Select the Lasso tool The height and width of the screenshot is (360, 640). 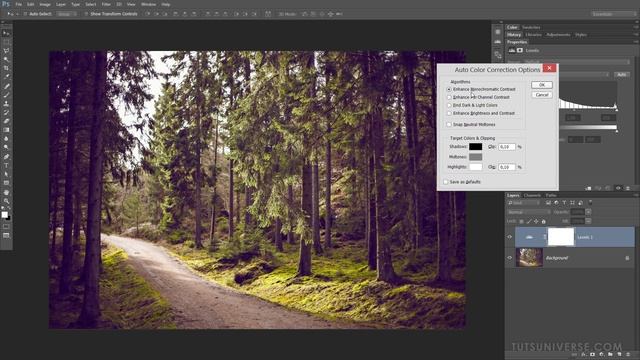(6, 51)
